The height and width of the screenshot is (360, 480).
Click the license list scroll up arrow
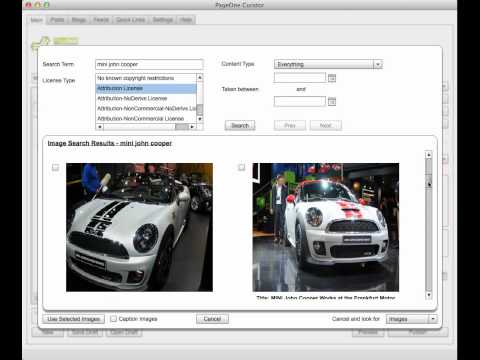pos(200,77)
